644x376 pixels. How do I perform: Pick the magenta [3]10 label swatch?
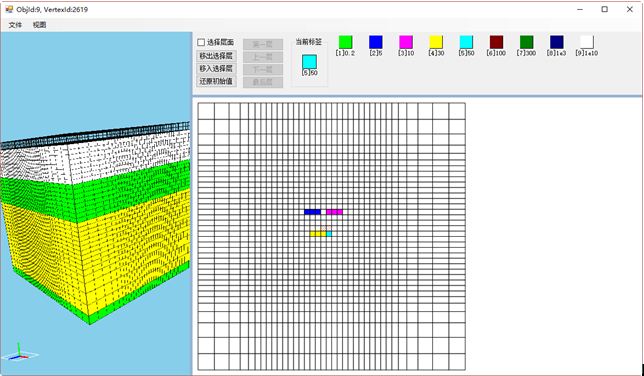(x=406, y=42)
